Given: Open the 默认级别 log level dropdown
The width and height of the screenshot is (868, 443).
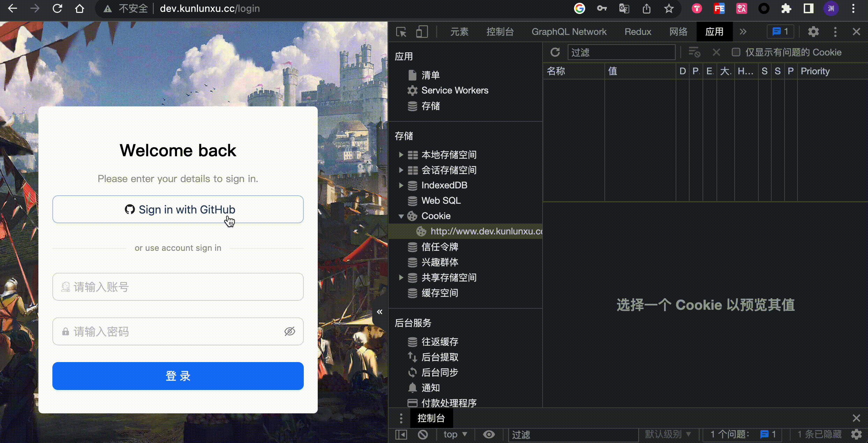Looking at the screenshot, I should pos(668,435).
